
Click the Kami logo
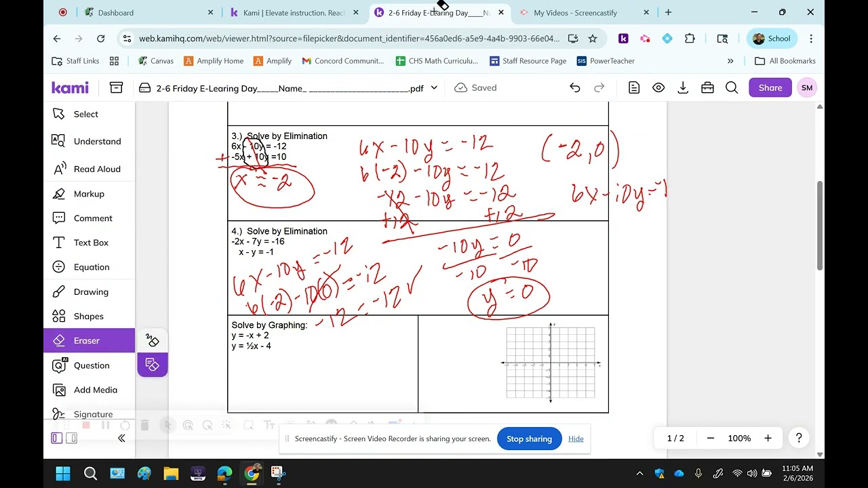pos(70,87)
